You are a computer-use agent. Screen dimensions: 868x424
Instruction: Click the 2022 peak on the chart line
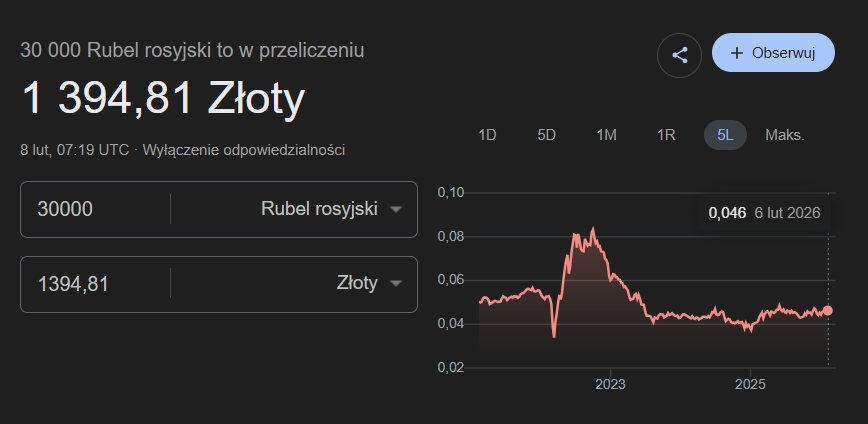coord(593,229)
